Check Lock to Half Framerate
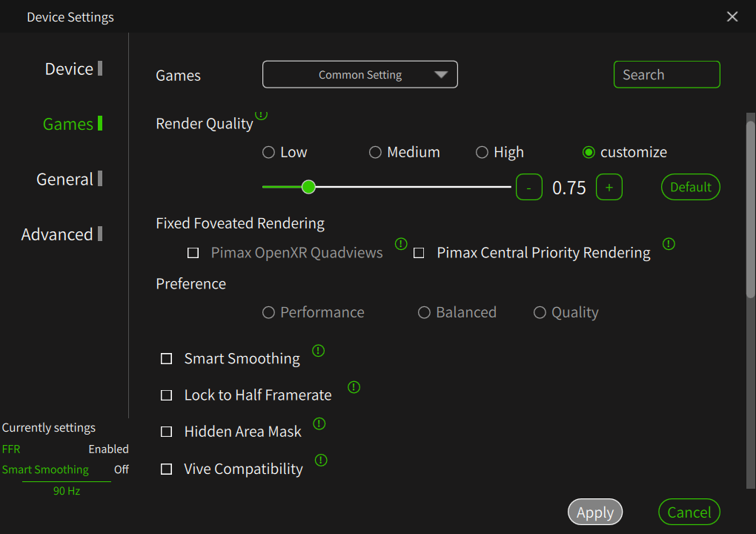The height and width of the screenshot is (534, 756). pyautogui.click(x=167, y=395)
